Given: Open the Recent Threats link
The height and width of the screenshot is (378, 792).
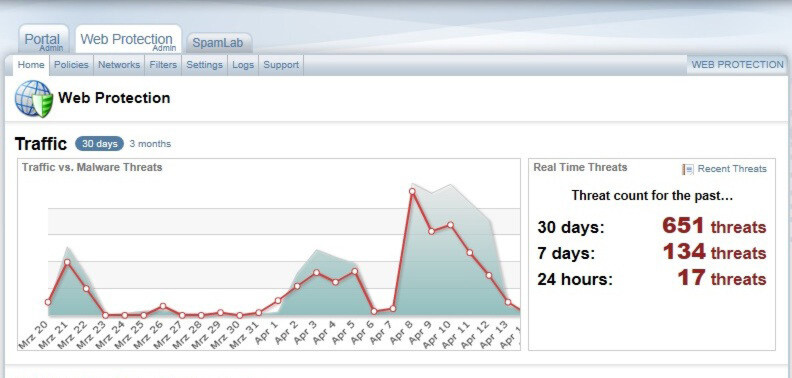Looking at the screenshot, I should click(732, 169).
